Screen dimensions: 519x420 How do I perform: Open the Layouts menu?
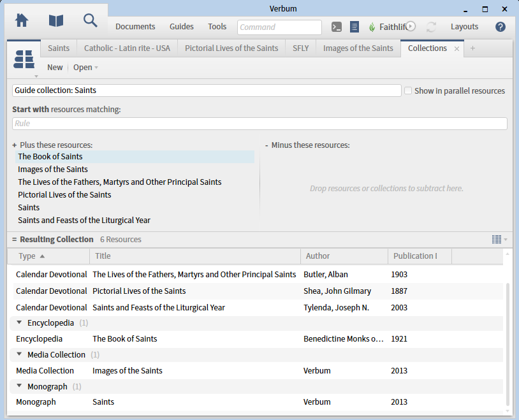click(464, 27)
